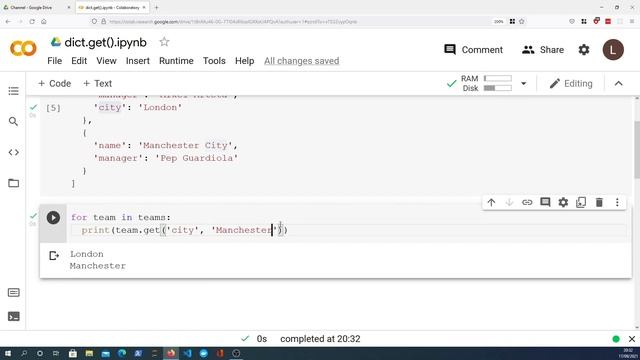This screenshot has width=640, height=360.
Task: Click 'Pep Guardiola' string in code
Action: pyautogui.click(x=197, y=158)
